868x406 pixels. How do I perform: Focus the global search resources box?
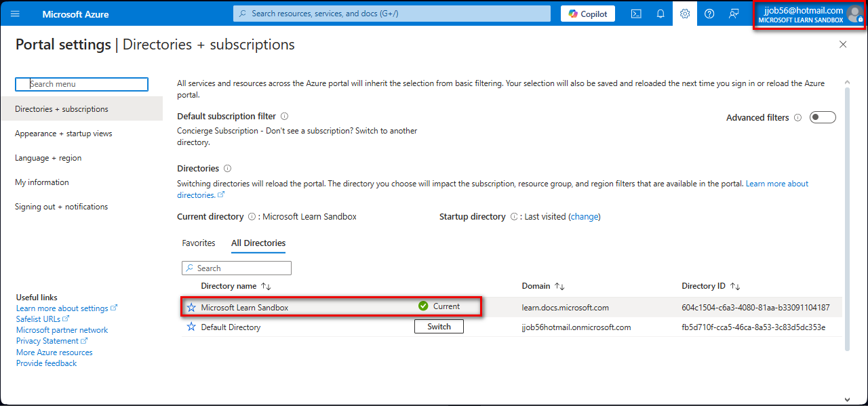pyautogui.click(x=392, y=14)
